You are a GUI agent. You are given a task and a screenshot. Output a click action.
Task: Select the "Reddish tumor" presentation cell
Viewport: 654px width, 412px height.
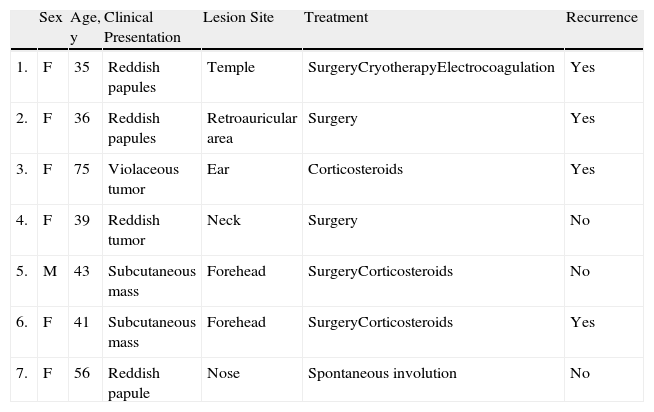pos(132,229)
